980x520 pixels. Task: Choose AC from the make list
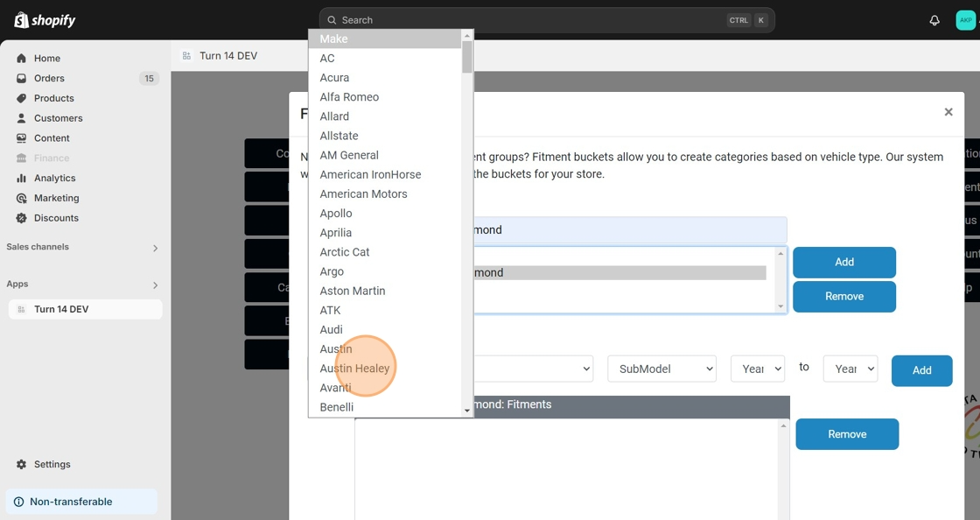pos(384,58)
